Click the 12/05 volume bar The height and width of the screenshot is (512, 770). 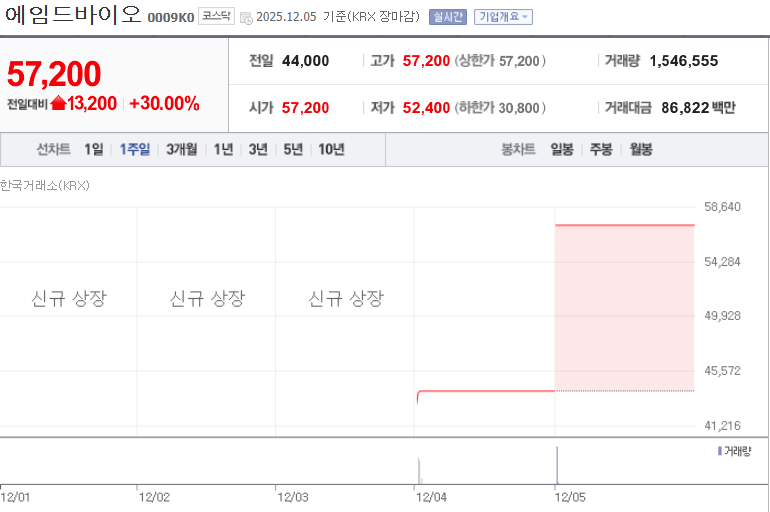pos(557,465)
